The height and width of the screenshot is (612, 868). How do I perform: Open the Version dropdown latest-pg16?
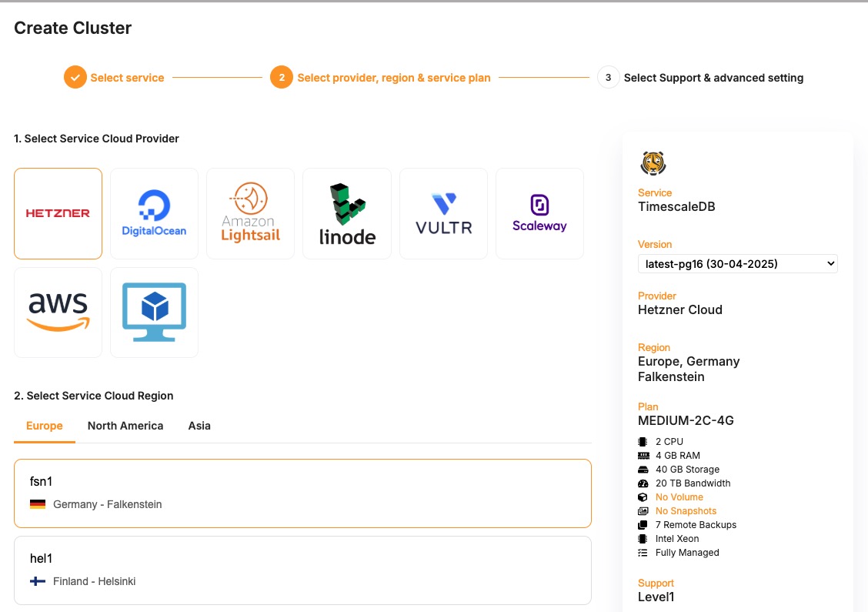click(x=737, y=264)
